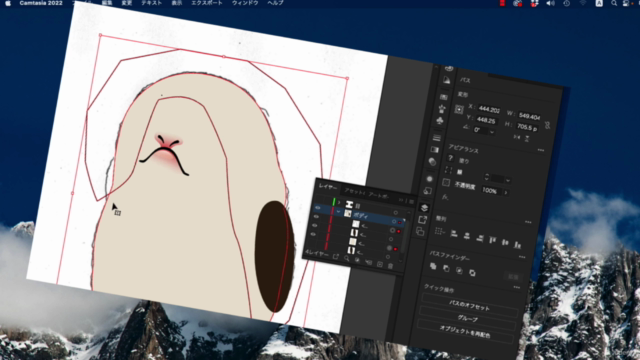The image size is (640, 360).
Task: Expand opacity slider arrow next to 100%
Action: click(506, 192)
